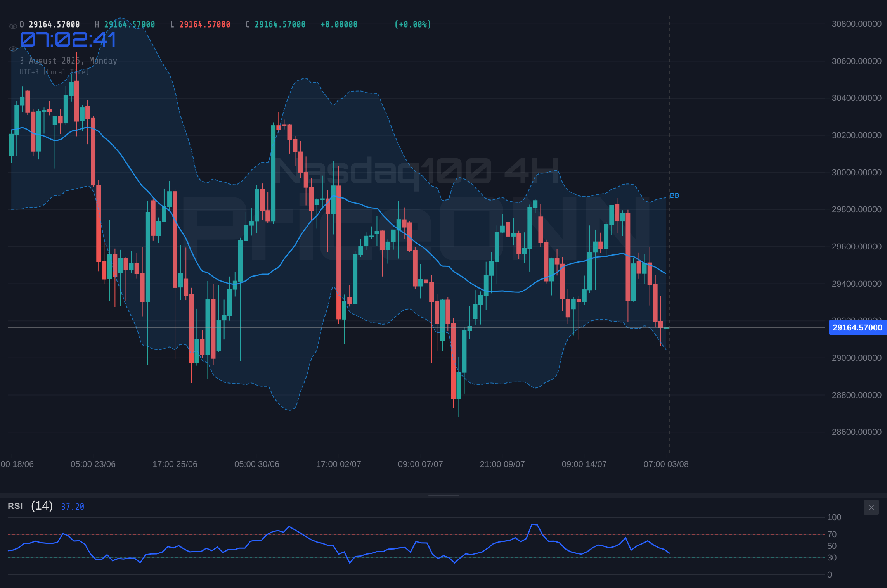Click the date text 3 August 2026, Monday

(x=68, y=61)
